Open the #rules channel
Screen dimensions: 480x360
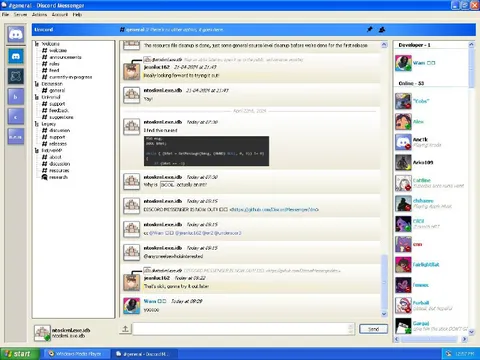(x=51, y=64)
